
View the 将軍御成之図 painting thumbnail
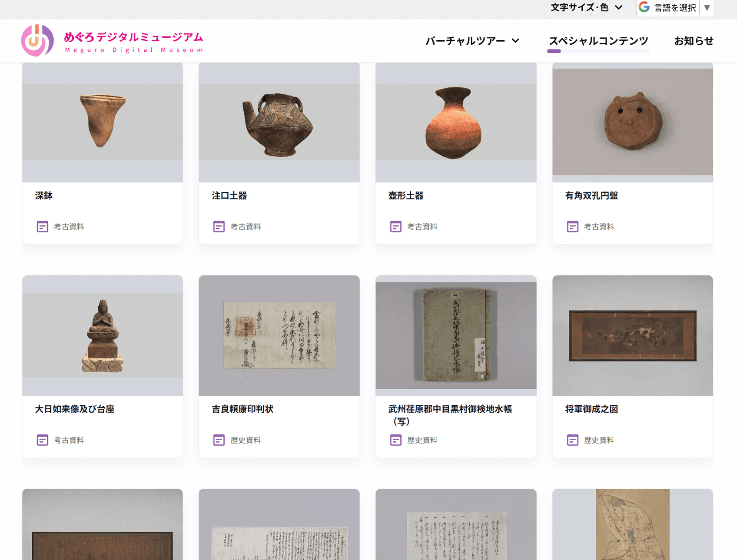(633, 335)
